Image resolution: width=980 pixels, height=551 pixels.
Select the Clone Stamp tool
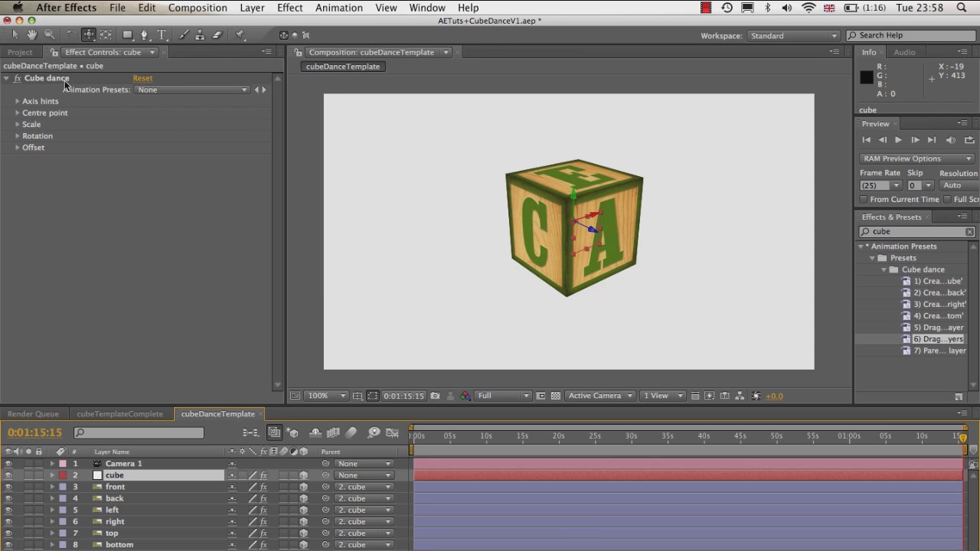click(200, 35)
